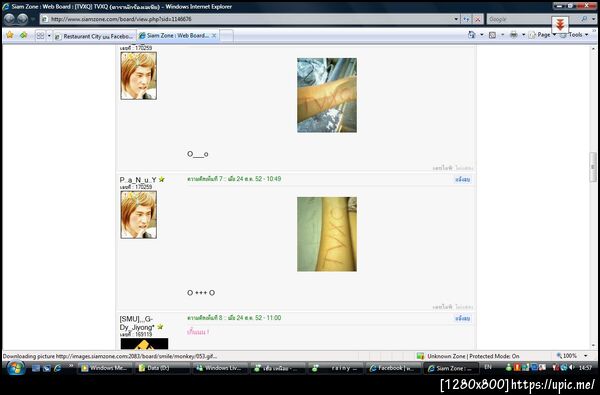Open the Page menu
The image size is (600, 395).
pos(542,35)
